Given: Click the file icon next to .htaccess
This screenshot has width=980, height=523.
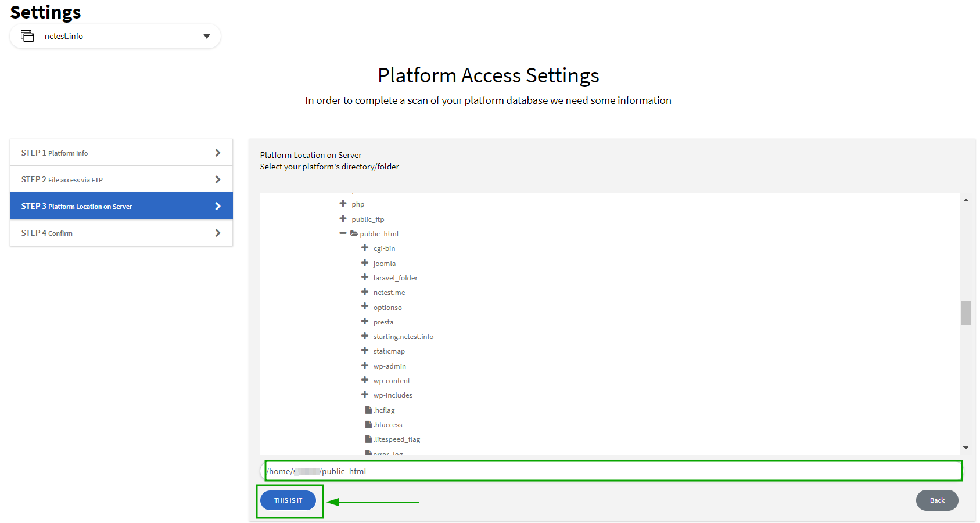Looking at the screenshot, I should pyautogui.click(x=369, y=424).
